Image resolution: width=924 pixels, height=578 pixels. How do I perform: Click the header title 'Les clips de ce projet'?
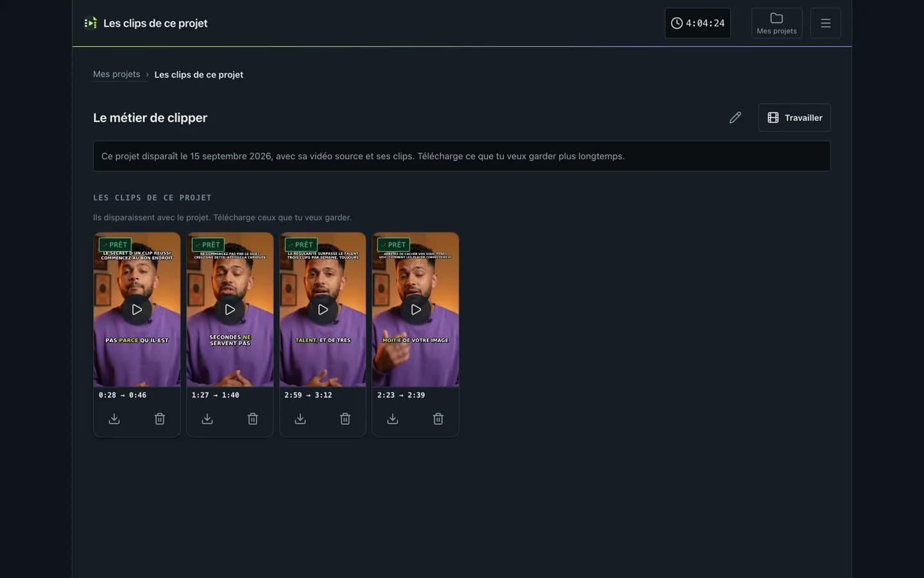pyautogui.click(x=155, y=23)
